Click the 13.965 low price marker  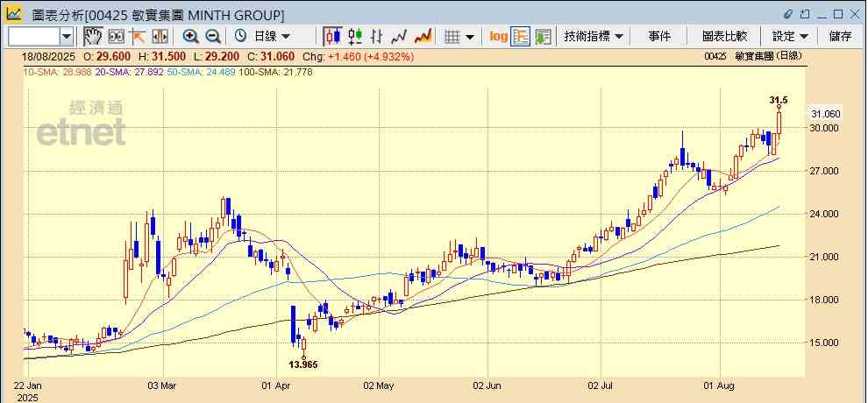click(303, 364)
